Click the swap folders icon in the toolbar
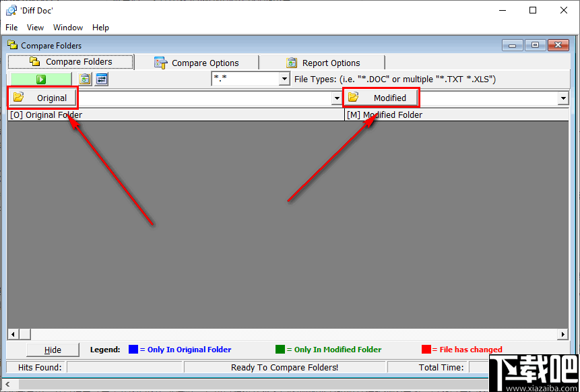Viewport: 580px width, 392px height. [102, 79]
